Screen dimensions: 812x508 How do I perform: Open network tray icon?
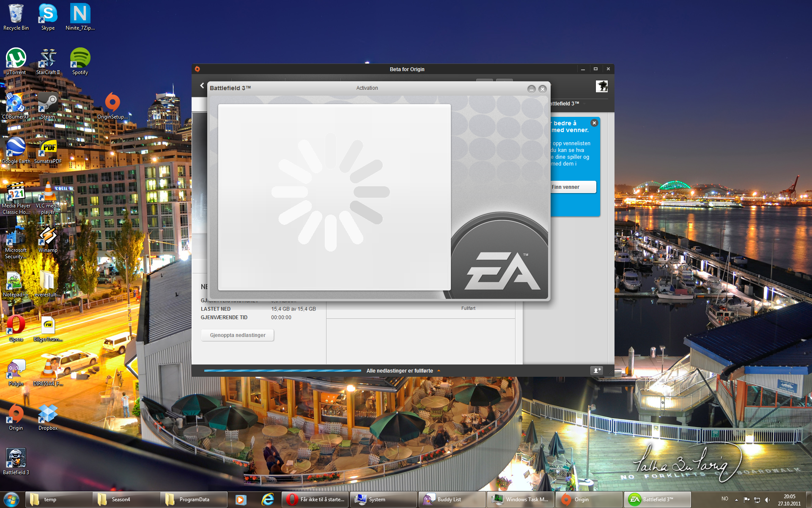coord(757,500)
